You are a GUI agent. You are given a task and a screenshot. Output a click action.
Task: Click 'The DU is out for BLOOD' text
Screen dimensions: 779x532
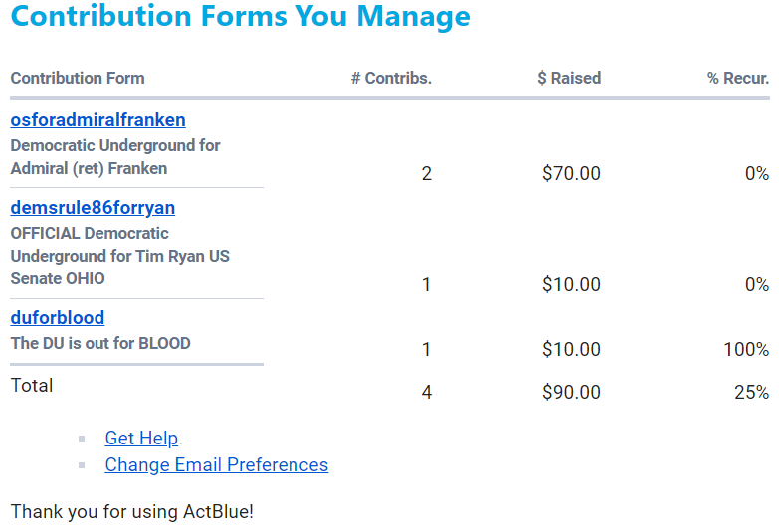tap(100, 344)
